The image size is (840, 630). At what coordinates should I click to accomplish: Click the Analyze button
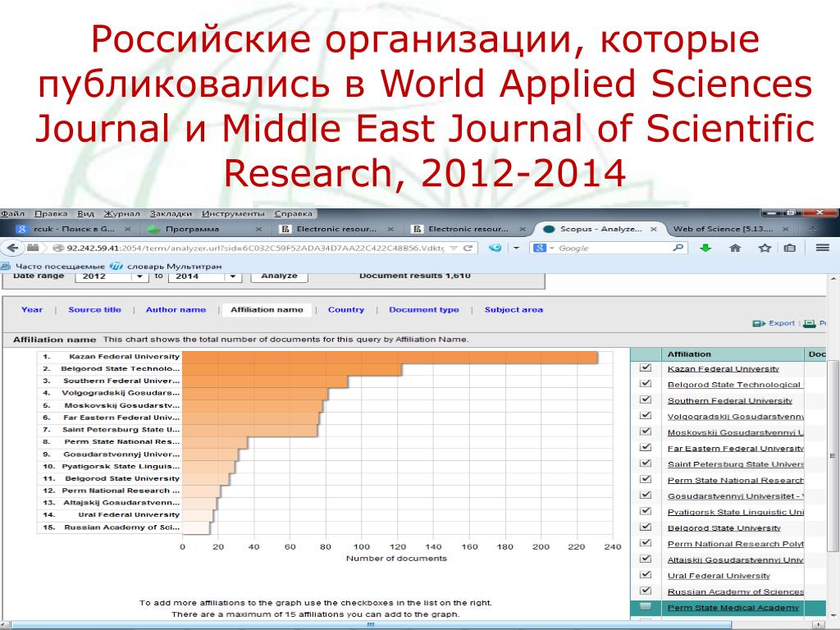[x=279, y=276]
